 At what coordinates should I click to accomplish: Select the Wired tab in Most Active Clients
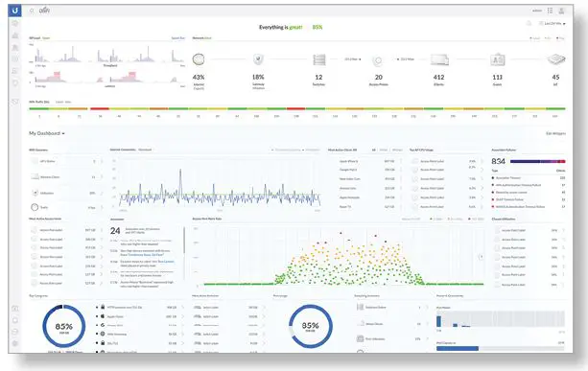(x=384, y=150)
